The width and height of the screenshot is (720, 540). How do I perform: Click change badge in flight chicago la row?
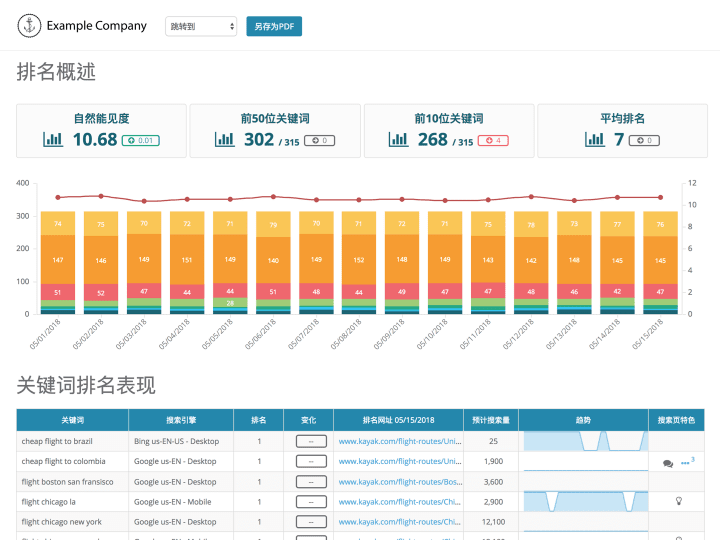pyautogui.click(x=311, y=502)
